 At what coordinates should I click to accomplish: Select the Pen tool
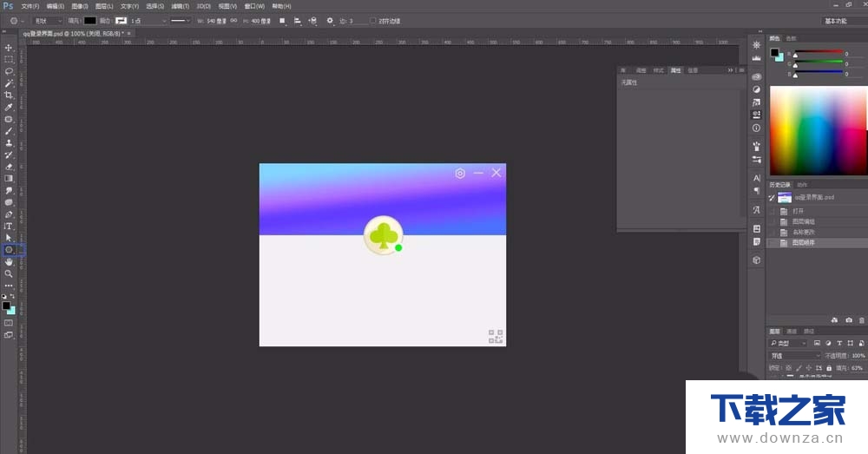click(x=9, y=214)
